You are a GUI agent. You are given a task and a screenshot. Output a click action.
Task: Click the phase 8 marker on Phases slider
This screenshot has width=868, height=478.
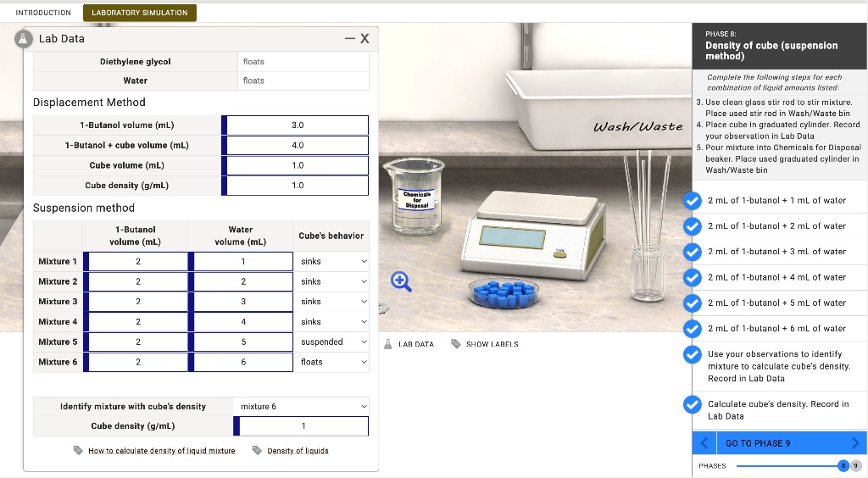click(x=843, y=466)
